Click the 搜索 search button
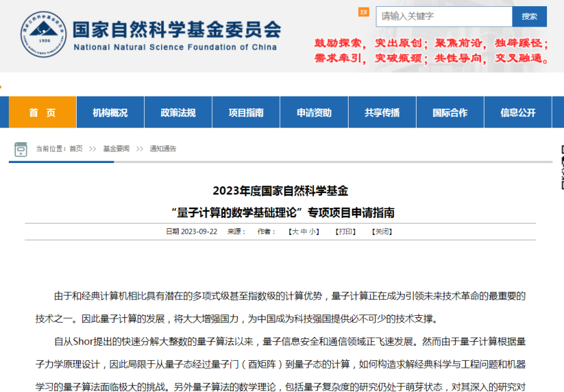Viewport: 564px width, 392px height. [x=529, y=16]
